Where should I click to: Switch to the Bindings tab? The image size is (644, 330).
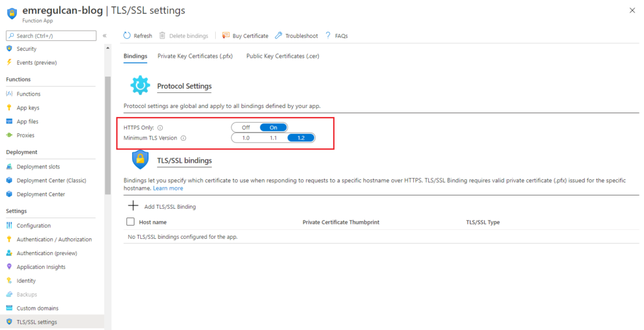[135, 56]
